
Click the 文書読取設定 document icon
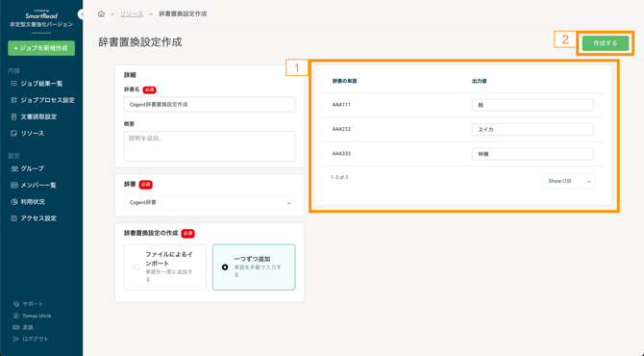click(14, 116)
